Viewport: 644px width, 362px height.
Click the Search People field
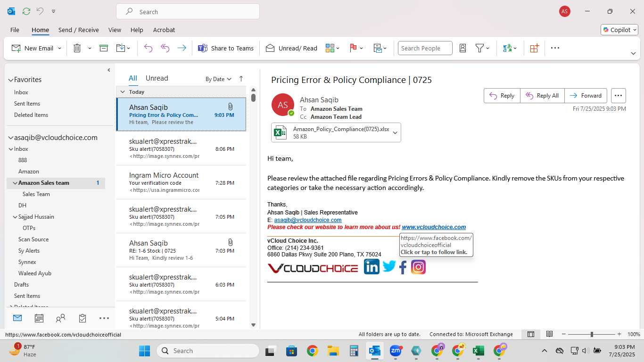tap(425, 48)
